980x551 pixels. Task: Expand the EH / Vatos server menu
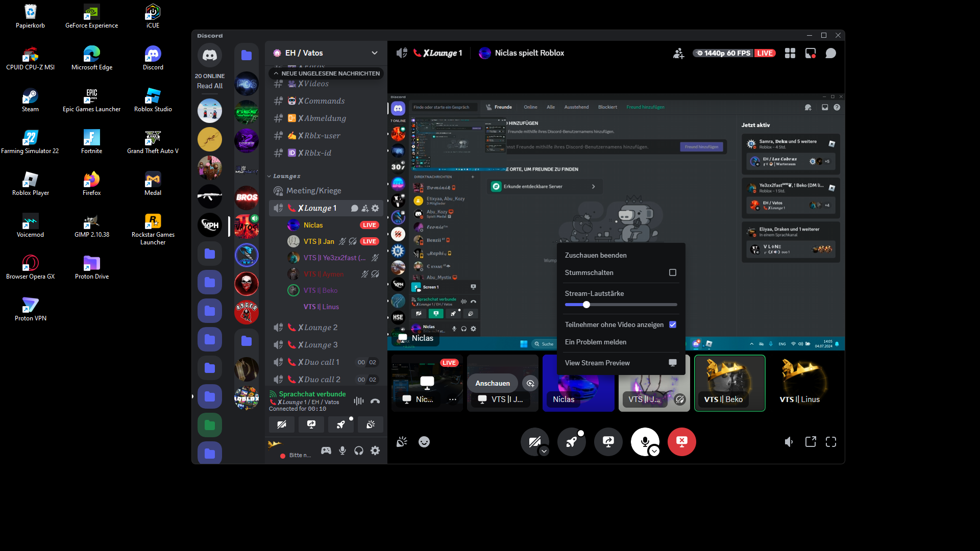[x=375, y=53]
